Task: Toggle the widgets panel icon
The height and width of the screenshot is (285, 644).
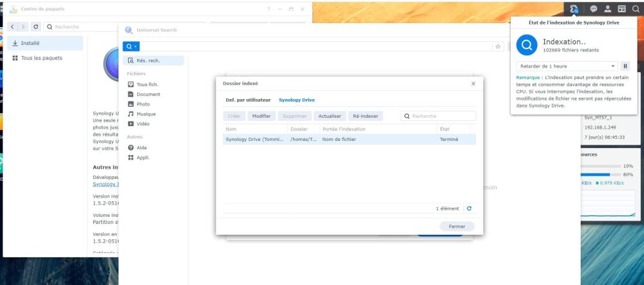Action: [622, 8]
